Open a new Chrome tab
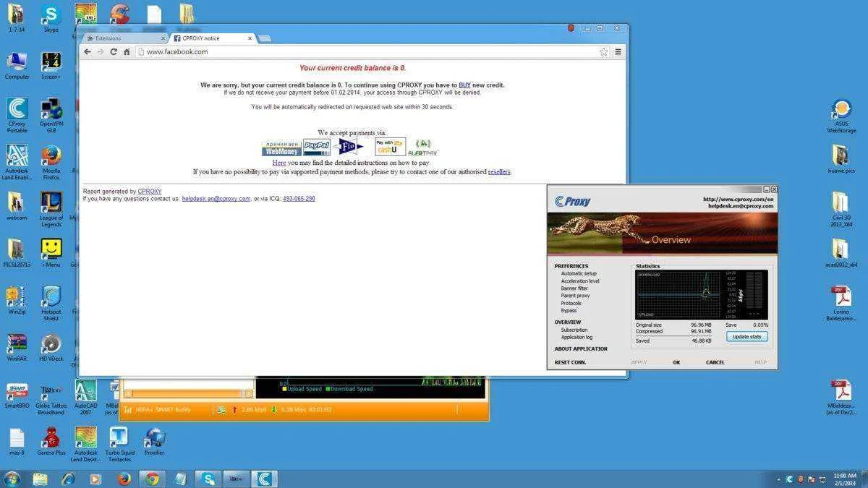The image size is (868, 488). click(265, 38)
